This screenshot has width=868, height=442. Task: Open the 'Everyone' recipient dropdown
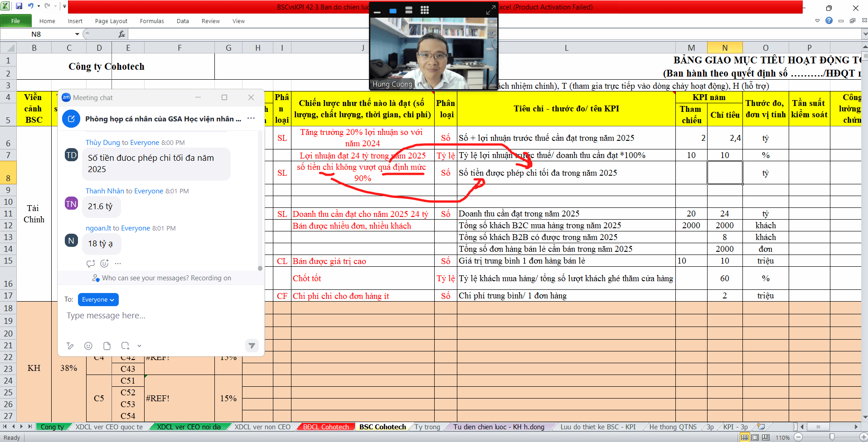(x=98, y=299)
